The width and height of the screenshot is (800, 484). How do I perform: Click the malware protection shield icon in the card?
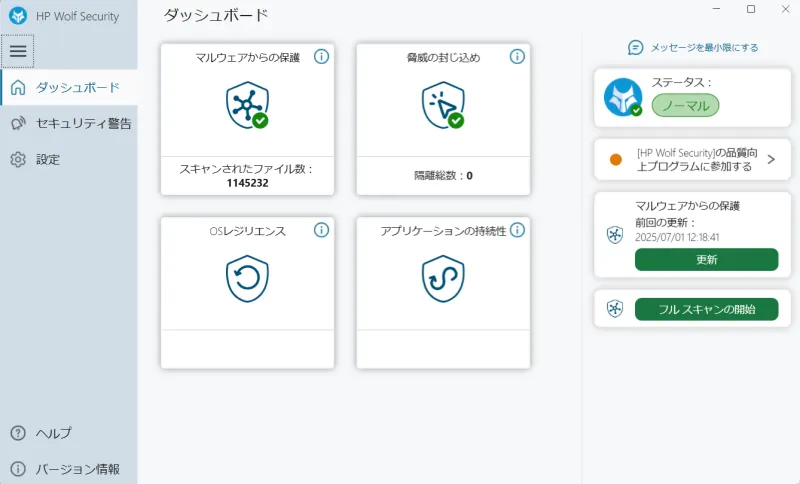(x=247, y=105)
